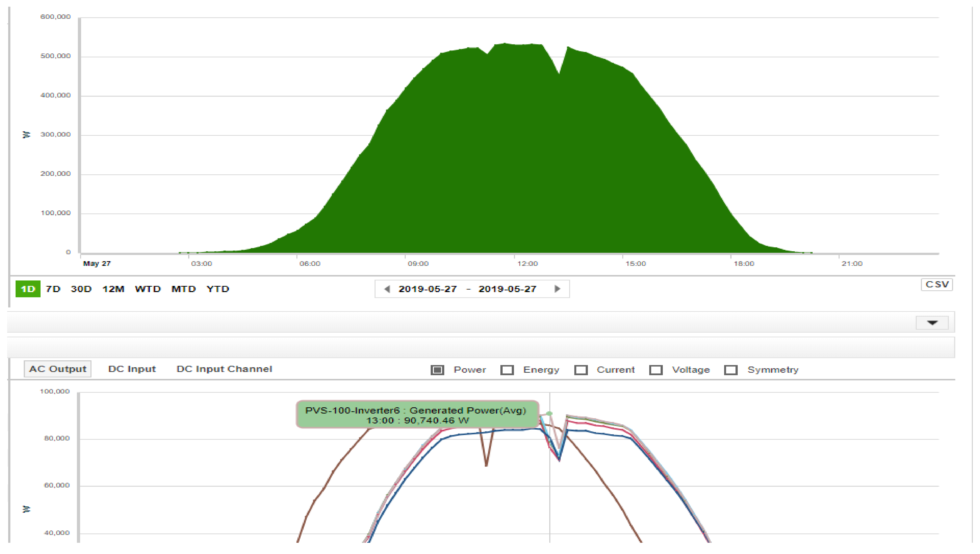The image size is (980, 554).
Task: Open the AC Output tab
Action: (x=57, y=369)
